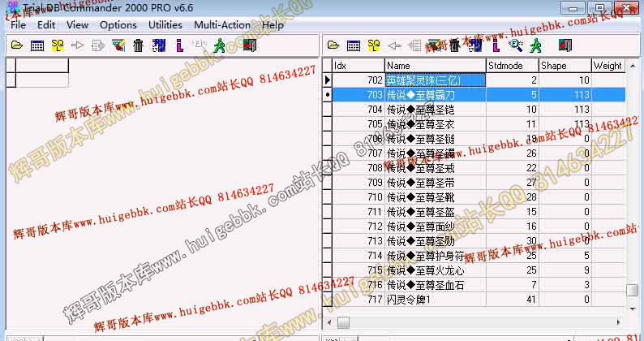The width and height of the screenshot is (644, 341).
Task: Open the Options menu
Action: [118, 25]
